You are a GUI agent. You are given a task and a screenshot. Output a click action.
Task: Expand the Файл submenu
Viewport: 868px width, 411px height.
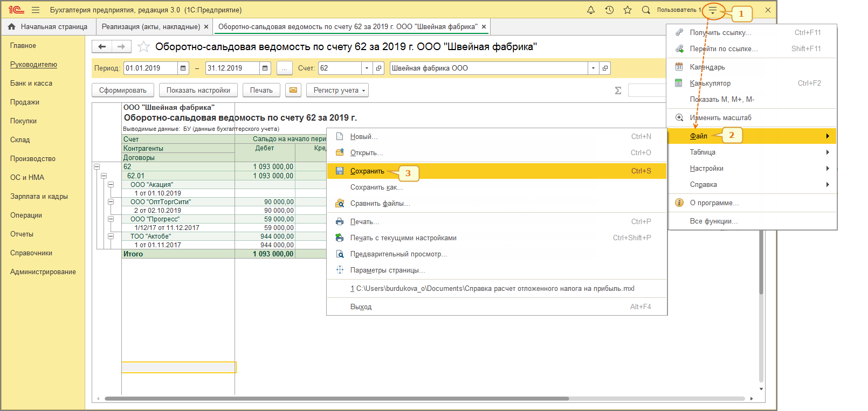click(x=752, y=136)
